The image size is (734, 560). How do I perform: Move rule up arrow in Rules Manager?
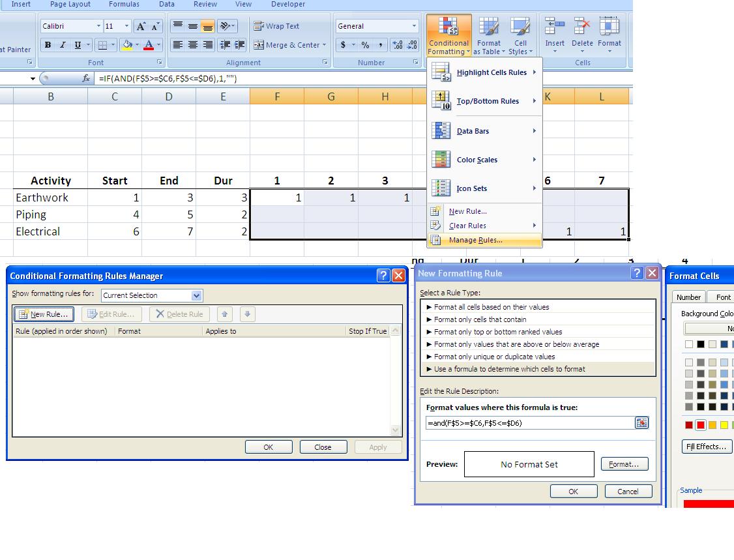pos(225,314)
